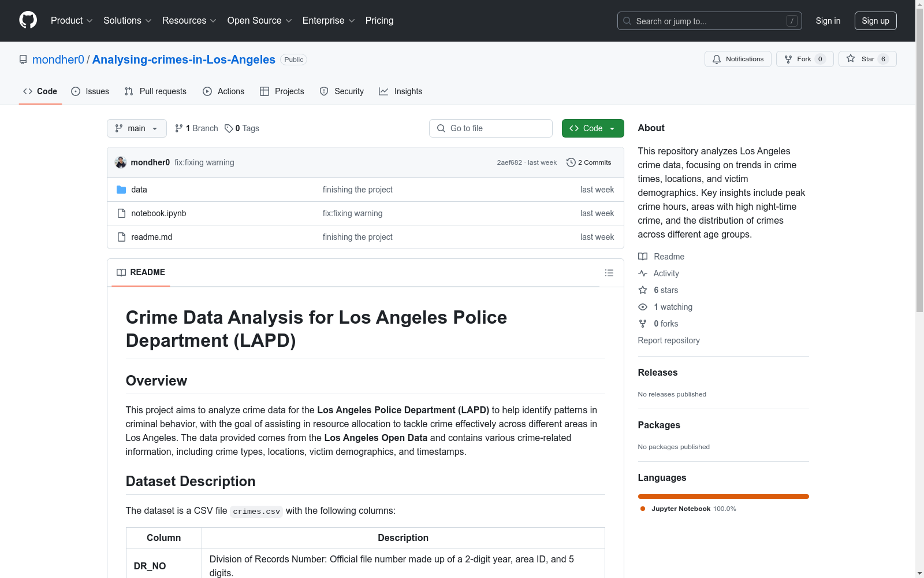Click the Pricing link

click(379, 20)
